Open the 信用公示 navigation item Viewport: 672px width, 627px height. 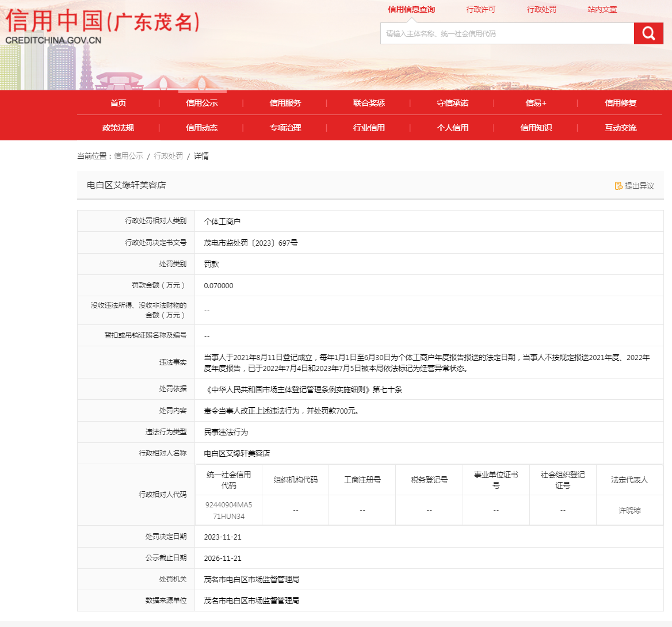pos(201,103)
